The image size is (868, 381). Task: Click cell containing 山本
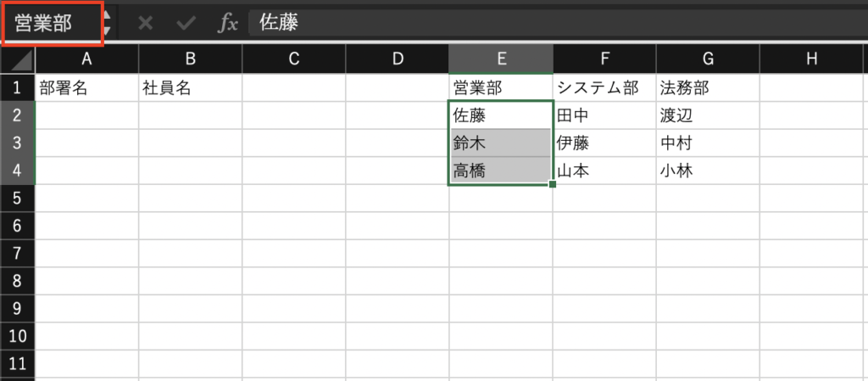click(604, 171)
